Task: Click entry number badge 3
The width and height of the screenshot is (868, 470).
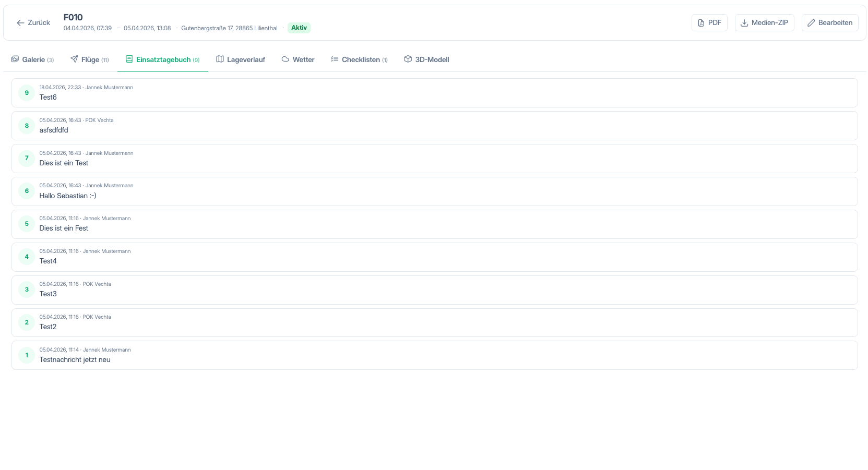Action: (x=27, y=290)
